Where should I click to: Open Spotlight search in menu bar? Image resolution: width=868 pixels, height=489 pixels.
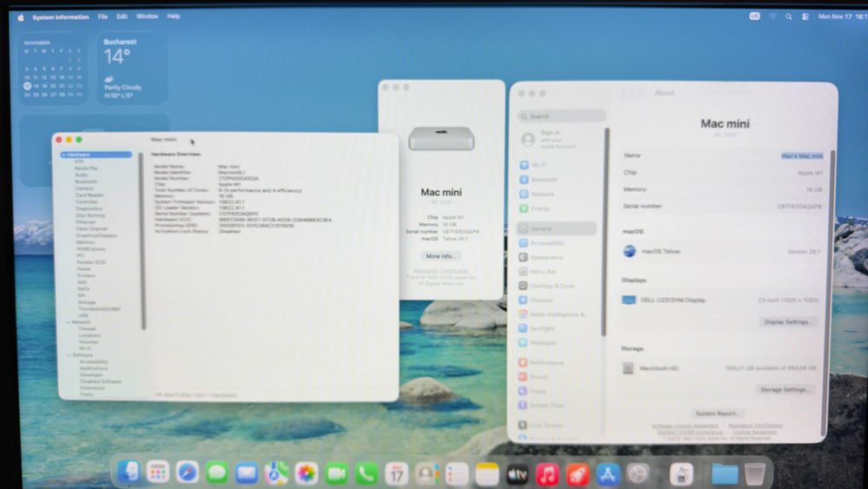(788, 17)
